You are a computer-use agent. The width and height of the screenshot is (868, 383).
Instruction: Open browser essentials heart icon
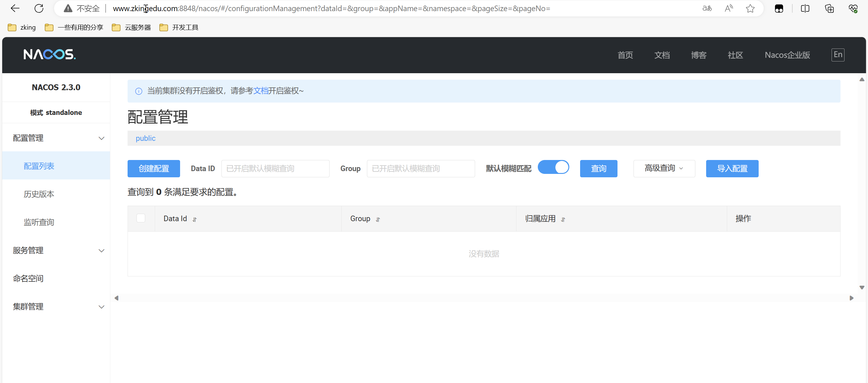[x=853, y=8]
